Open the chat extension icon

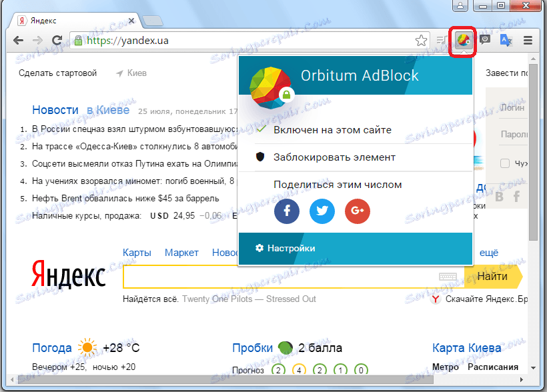tap(485, 40)
